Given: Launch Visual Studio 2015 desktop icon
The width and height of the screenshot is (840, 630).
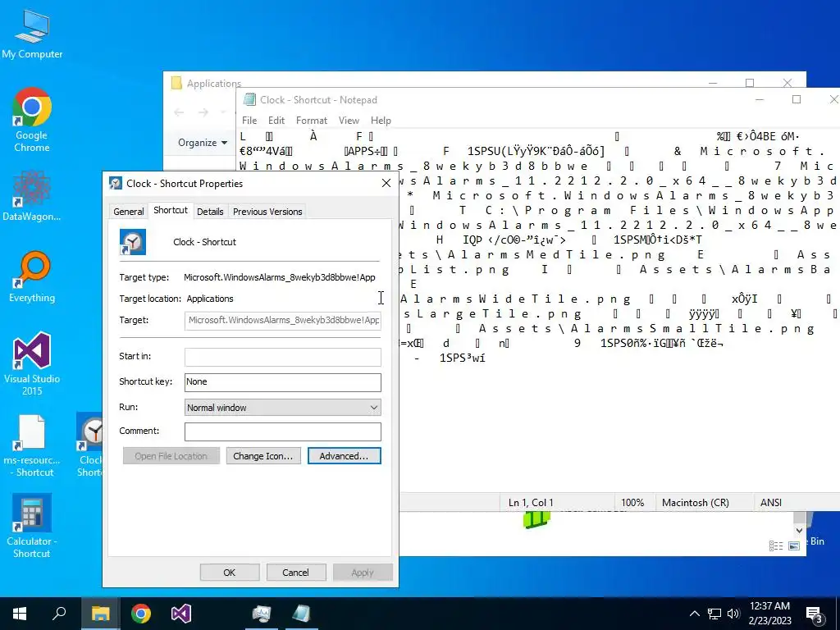Looking at the screenshot, I should coord(32,363).
